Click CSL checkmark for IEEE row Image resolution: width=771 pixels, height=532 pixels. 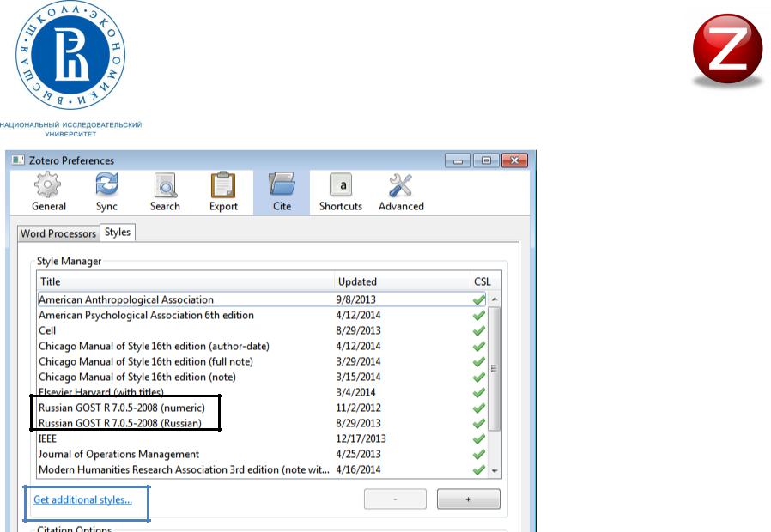click(x=478, y=439)
